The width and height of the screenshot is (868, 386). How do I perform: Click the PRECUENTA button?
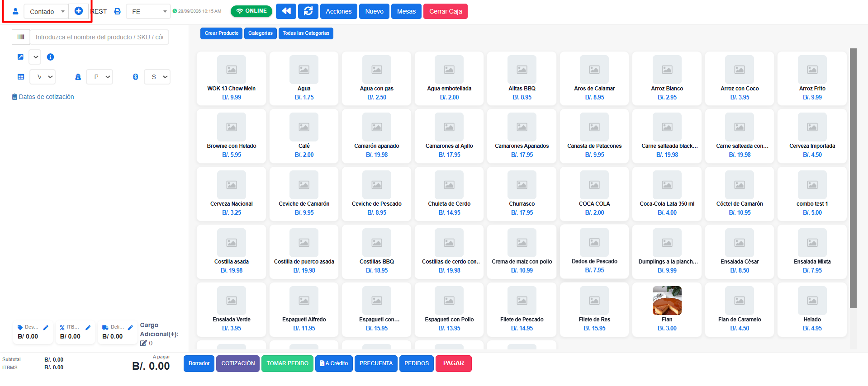click(376, 363)
